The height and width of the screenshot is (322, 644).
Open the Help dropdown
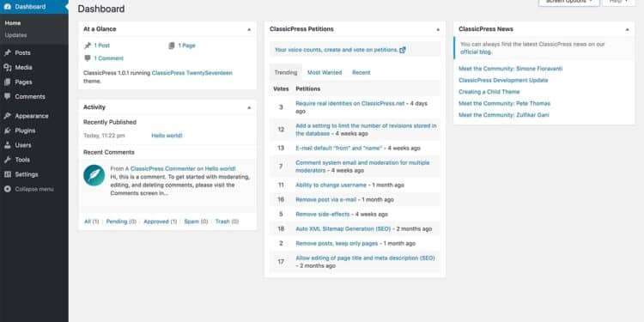pyautogui.click(x=619, y=2)
